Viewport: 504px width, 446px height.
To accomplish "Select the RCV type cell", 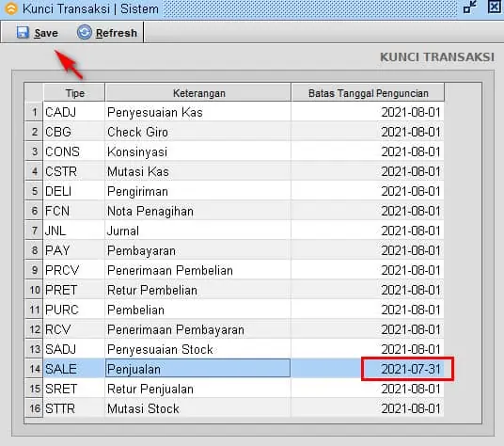I will pos(74,329).
